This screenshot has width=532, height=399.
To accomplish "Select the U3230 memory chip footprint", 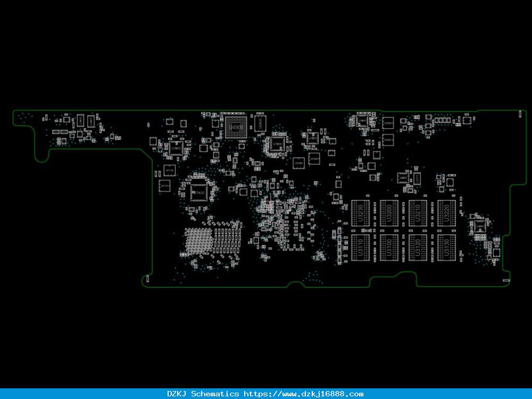I will coord(360,213).
